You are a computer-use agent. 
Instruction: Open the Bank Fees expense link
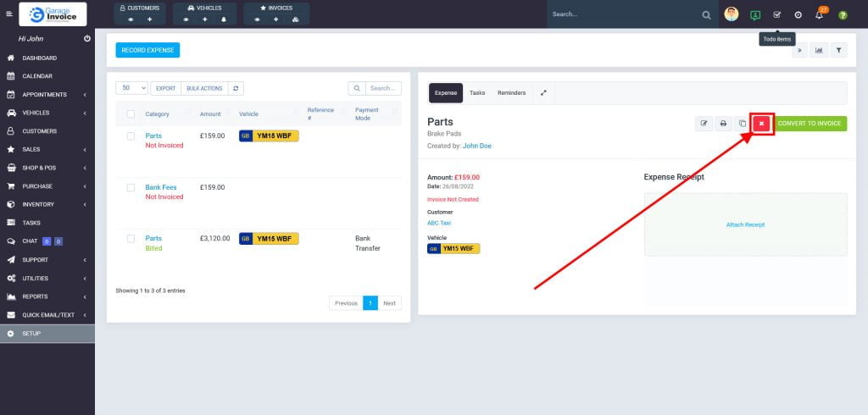pos(161,187)
